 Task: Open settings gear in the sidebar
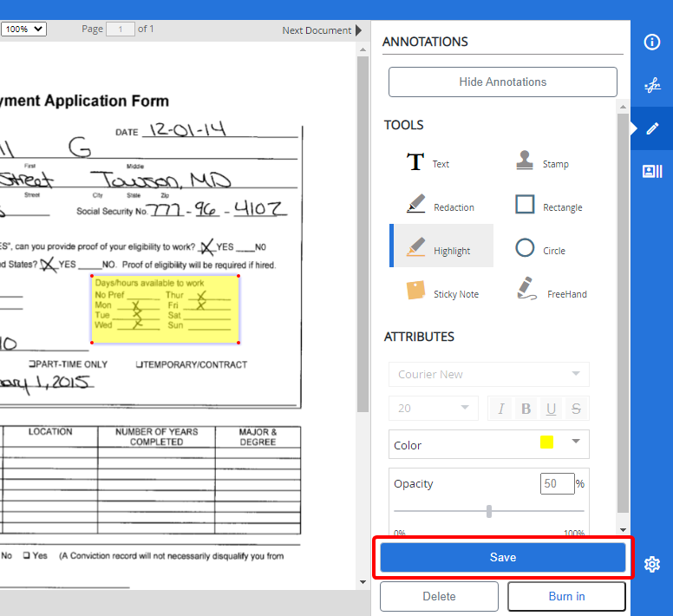[652, 565]
